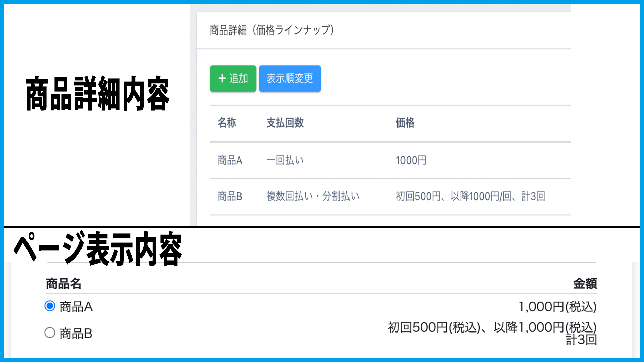Click the 商品詳細（価格ラインナップ） panel title
The width and height of the screenshot is (644, 362).
pos(272,30)
